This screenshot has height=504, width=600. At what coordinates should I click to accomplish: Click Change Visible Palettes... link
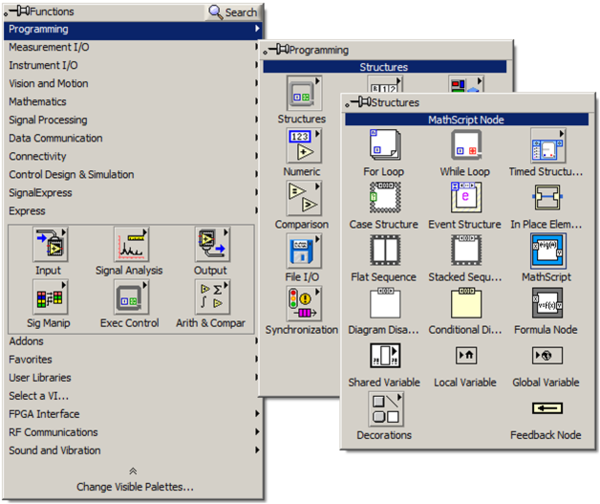[x=135, y=487]
